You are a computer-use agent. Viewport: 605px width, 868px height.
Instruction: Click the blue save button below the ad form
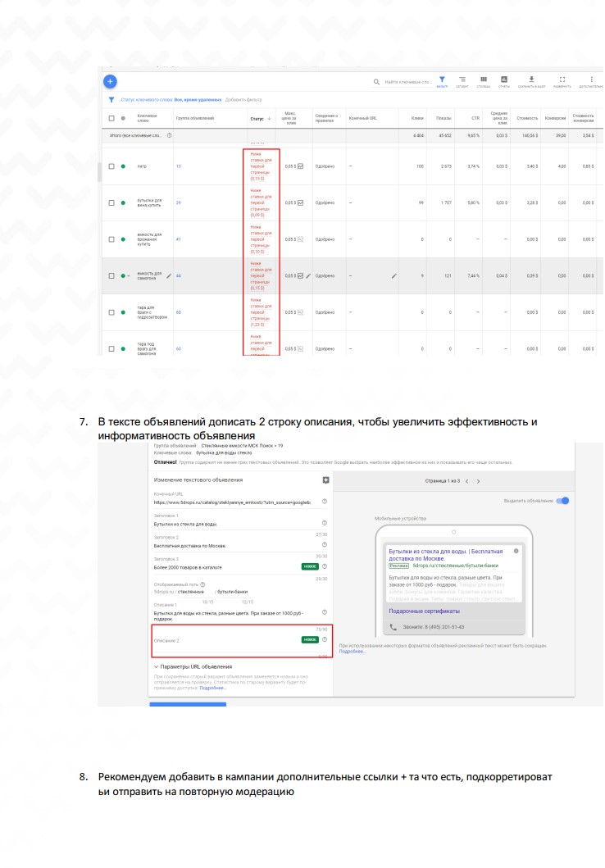pos(188,704)
